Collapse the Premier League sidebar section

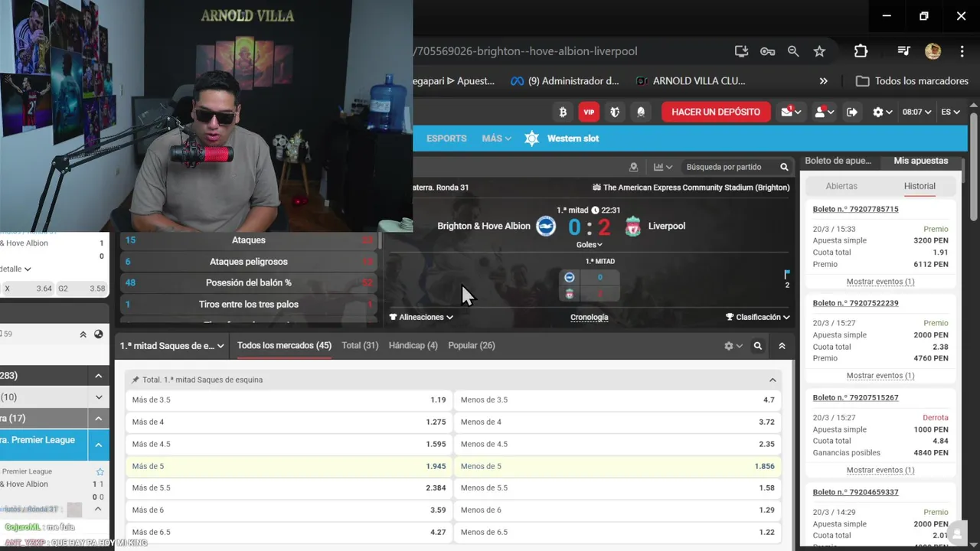click(99, 445)
